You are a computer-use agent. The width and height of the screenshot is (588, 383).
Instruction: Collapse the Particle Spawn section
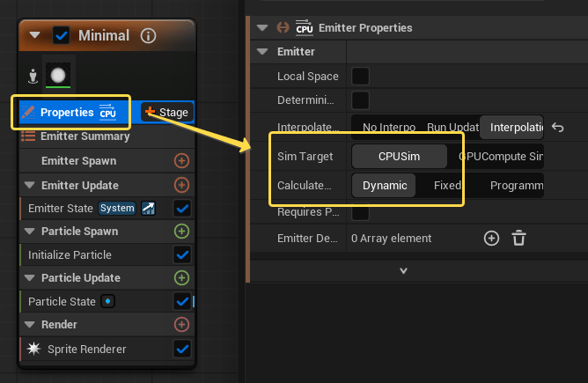(x=30, y=231)
